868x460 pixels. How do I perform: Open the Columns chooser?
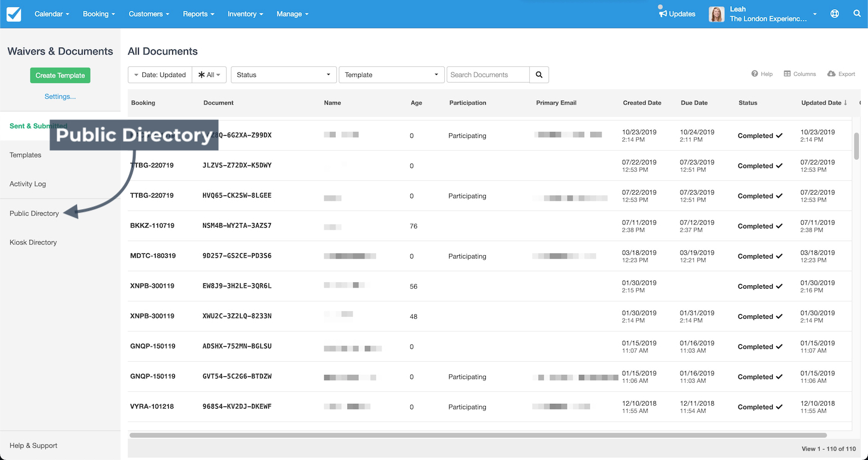tap(800, 74)
